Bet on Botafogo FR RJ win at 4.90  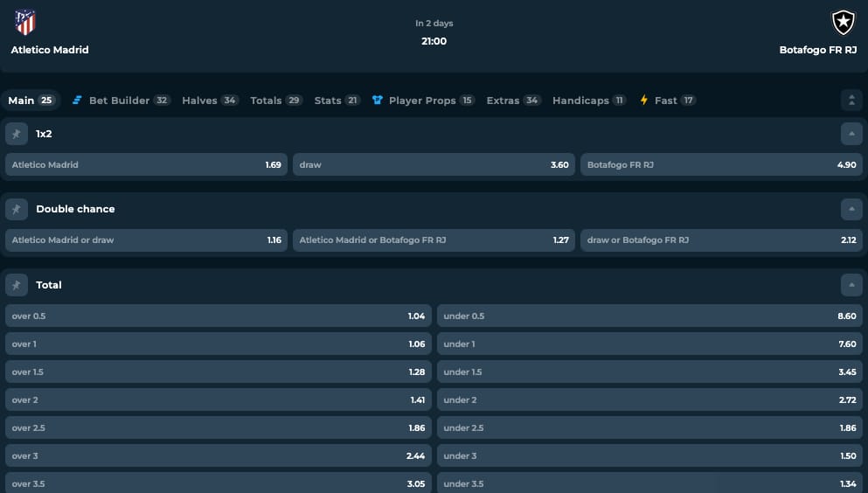(721, 165)
